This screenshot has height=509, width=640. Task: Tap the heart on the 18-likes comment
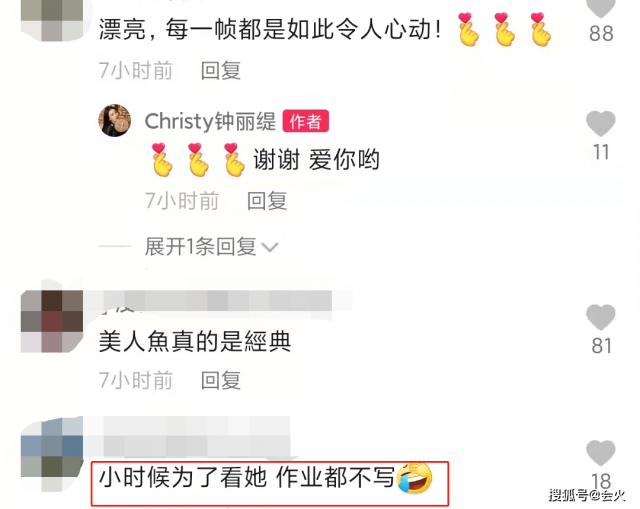pyautogui.click(x=600, y=453)
